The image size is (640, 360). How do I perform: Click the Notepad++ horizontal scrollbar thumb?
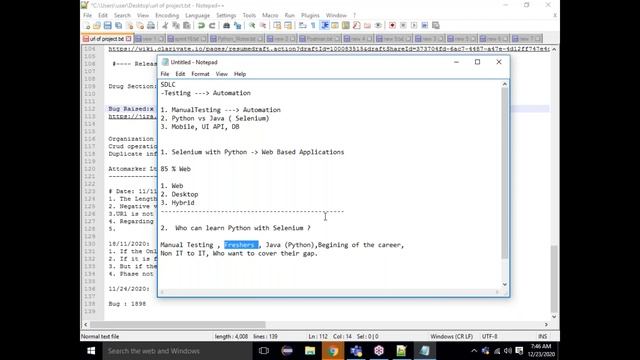point(178,324)
